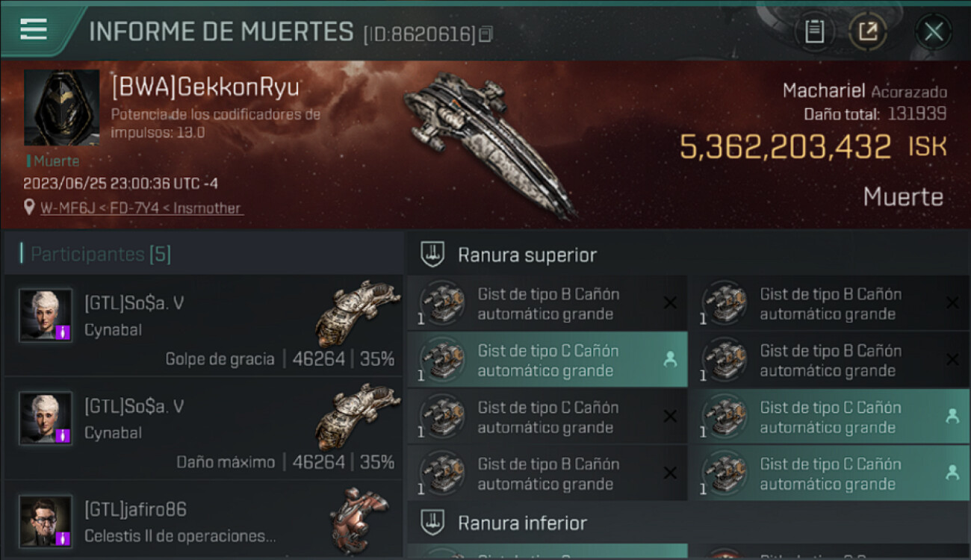Select first Gist de tipo B Cañón in left column

point(546,303)
